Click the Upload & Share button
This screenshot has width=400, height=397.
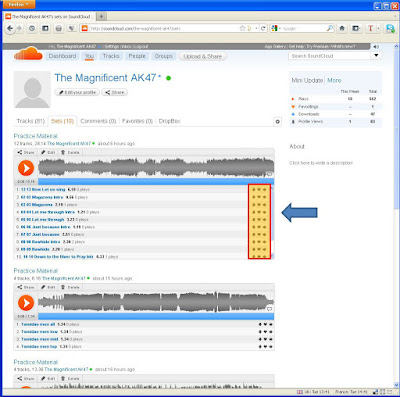[x=203, y=56]
